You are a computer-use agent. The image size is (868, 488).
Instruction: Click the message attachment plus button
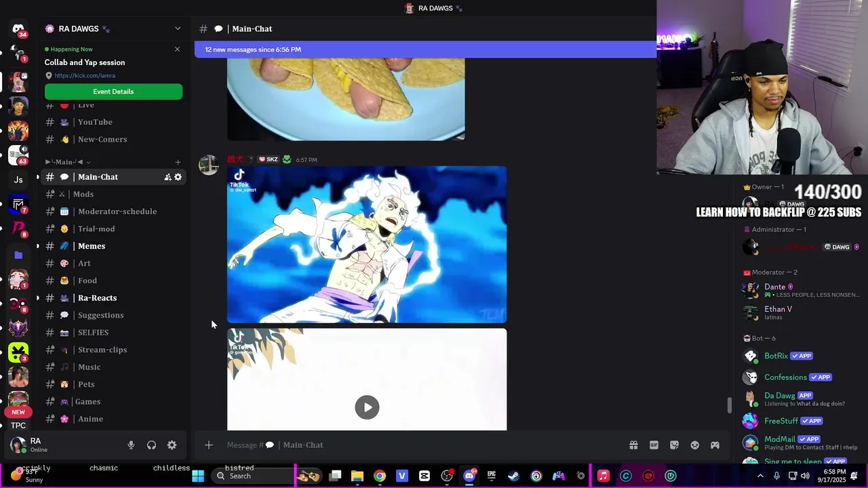pyautogui.click(x=209, y=445)
